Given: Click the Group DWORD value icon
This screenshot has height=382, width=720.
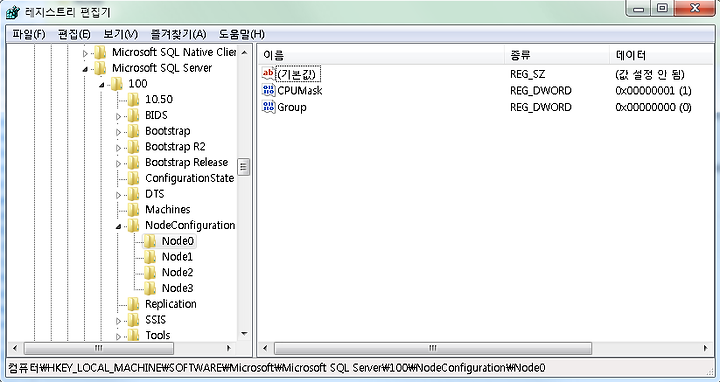Looking at the screenshot, I should tap(269, 107).
